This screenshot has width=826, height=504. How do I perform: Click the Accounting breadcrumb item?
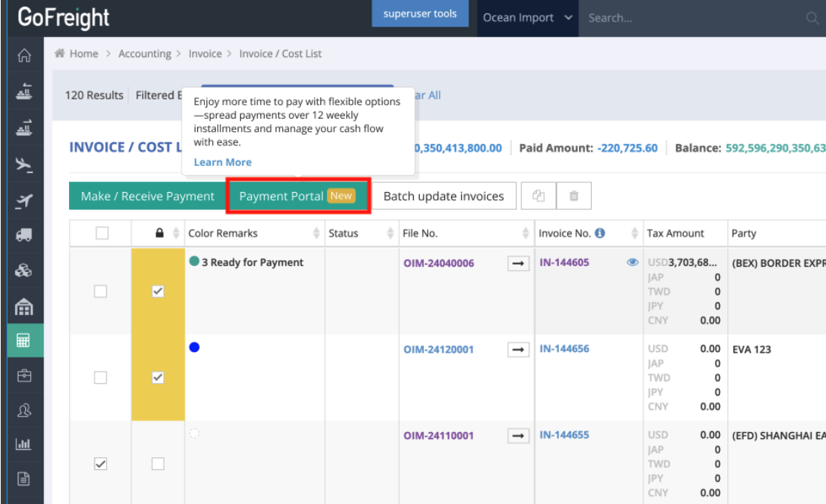coord(145,53)
